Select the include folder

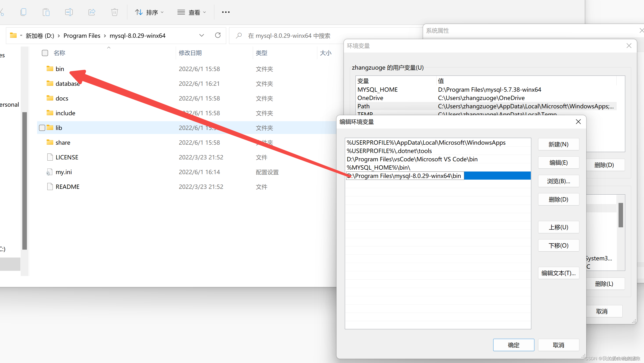65,113
